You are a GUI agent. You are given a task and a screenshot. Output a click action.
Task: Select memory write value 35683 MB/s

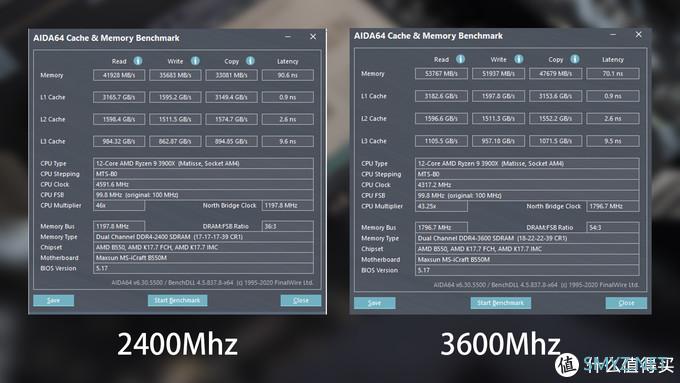click(x=175, y=75)
